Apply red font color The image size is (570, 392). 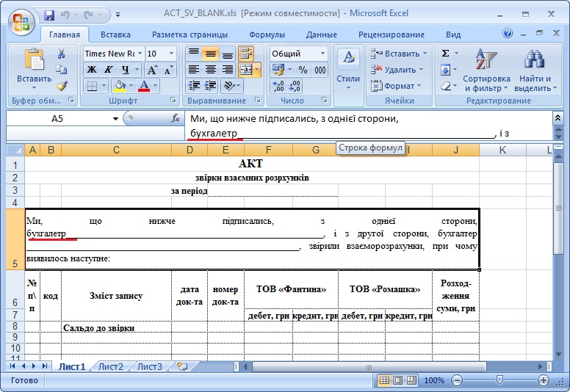point(144,86)
